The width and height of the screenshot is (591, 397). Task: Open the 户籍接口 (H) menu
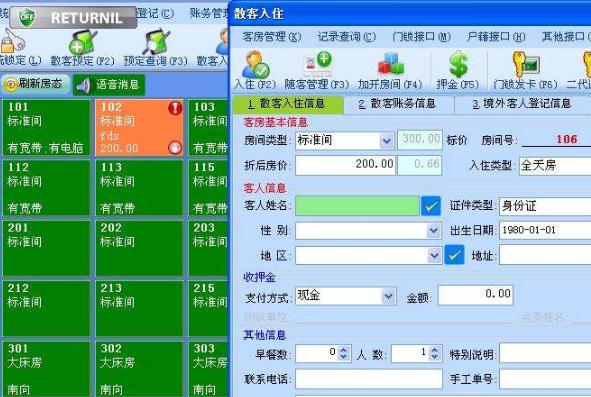coord(496,37)
